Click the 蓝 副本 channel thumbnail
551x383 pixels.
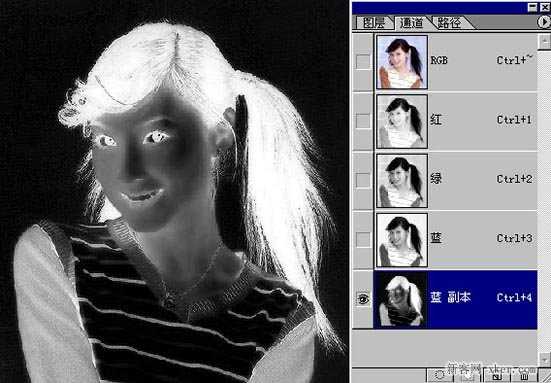pos(401,299)
